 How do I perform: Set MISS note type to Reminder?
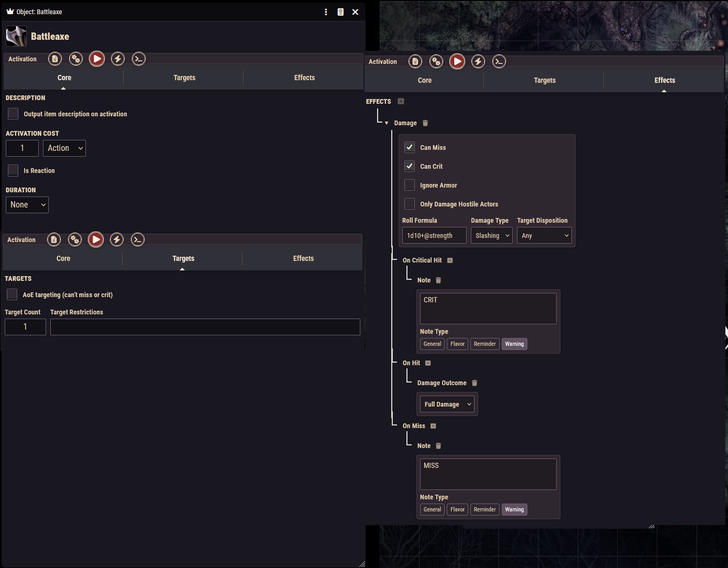click(484, 509)
